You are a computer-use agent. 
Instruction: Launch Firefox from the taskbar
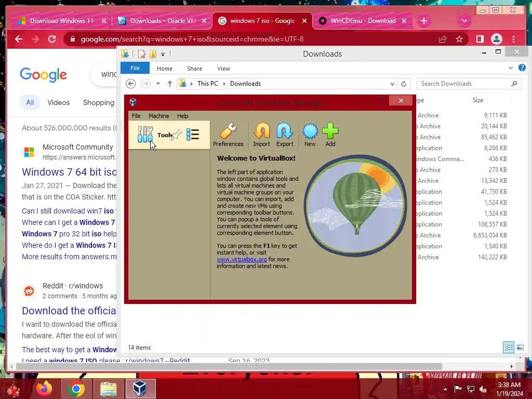point(45,389)
